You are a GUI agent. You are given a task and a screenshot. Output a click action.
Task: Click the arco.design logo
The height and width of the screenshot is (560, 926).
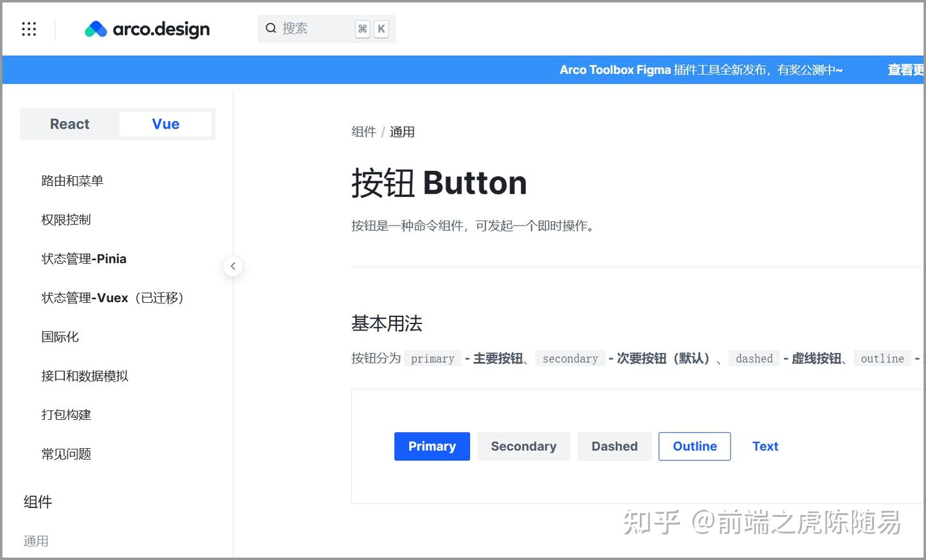[147, 28]
